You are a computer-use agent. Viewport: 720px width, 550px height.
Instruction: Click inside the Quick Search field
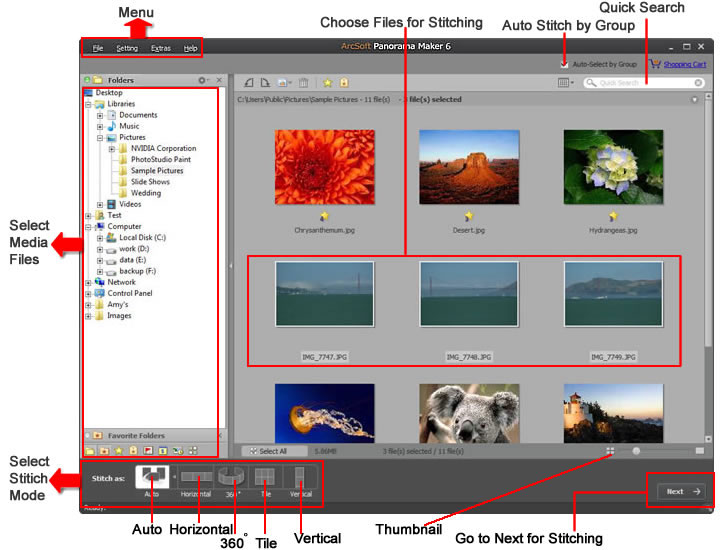pyautogui.click(x=643, y=83)
